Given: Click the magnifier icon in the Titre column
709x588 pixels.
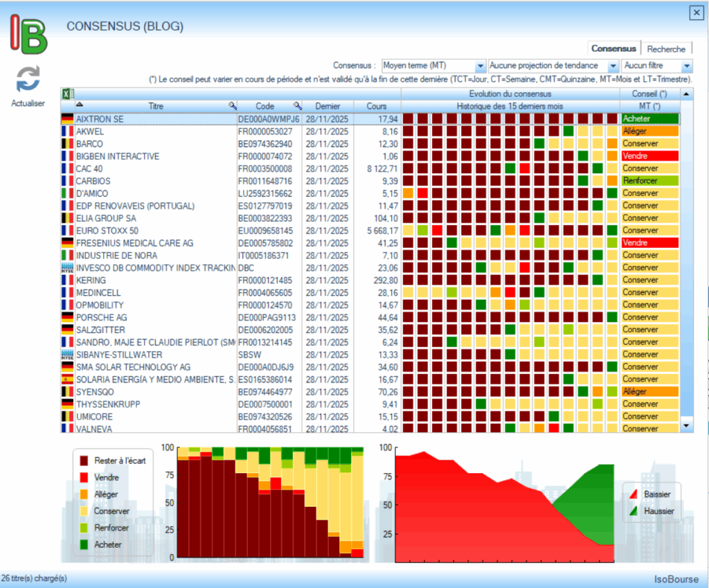Looking at the screenshot, I should pyautogui.click(x=233, y=106).
